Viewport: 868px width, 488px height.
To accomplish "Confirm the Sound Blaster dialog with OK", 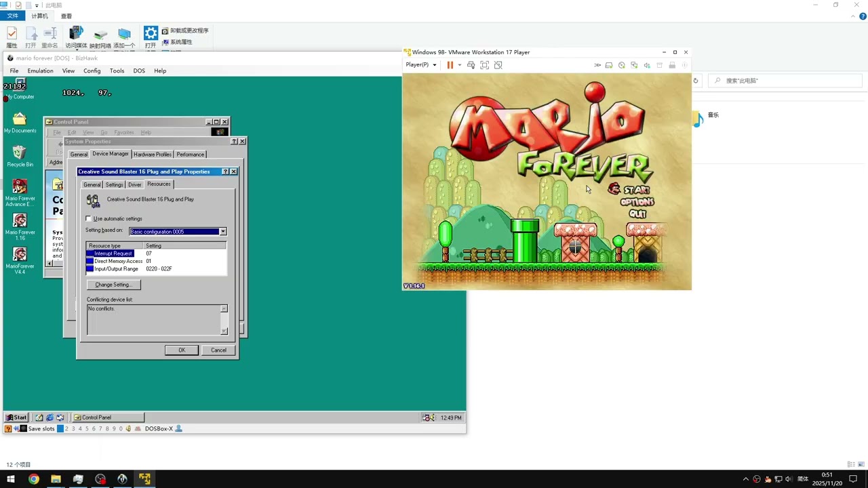I will pyautogui.click(x=182, y=350).
